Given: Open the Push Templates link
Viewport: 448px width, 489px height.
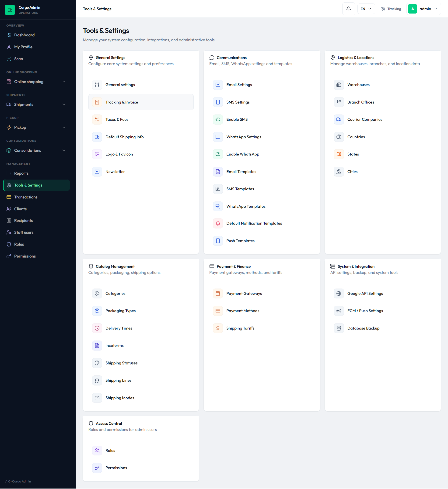Looking at the screenshot, I should (262, 241).
